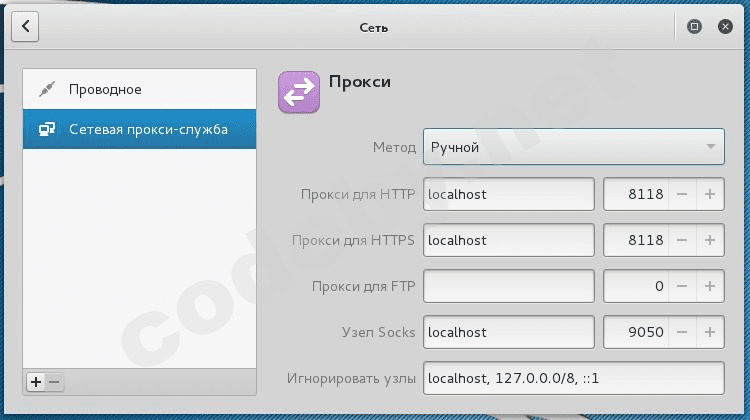Click the empty FTP proxy host field
Screen dimensions: 750x420
pyautogui.click(x=509, y=287)
